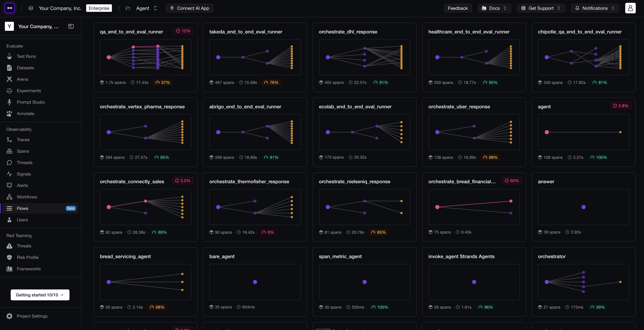Click the Feedback button

click(458, 8)
